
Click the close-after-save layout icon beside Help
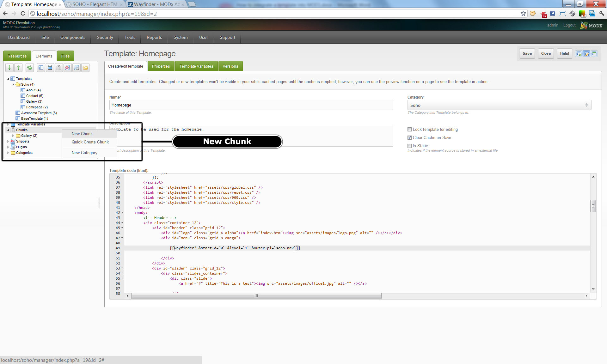[594, 54]
